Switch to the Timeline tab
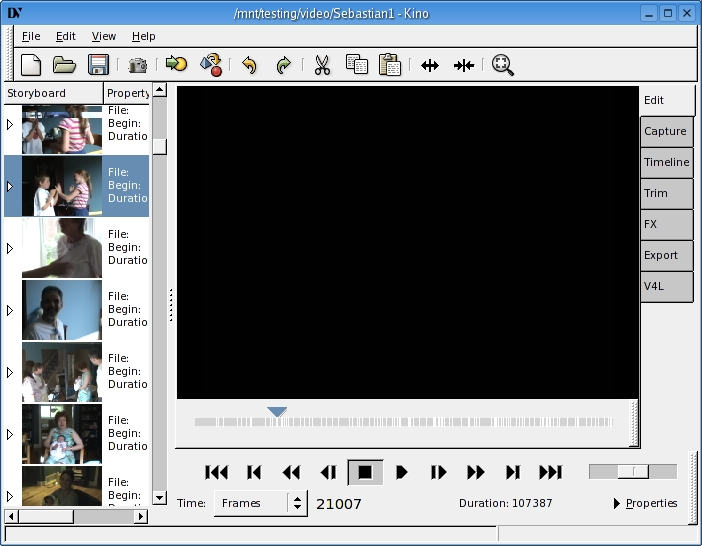 pos(666,162)
